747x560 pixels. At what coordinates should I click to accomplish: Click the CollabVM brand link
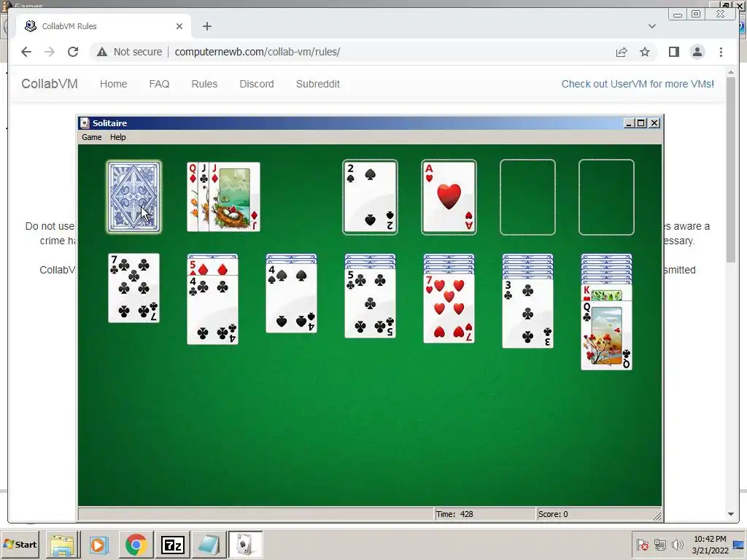tap(50, 84)
